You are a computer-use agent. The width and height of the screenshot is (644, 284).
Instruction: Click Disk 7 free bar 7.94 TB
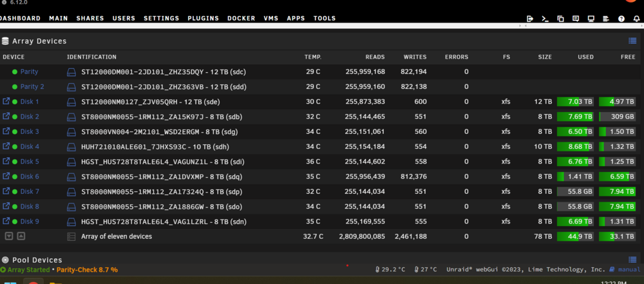[x=618, y=191]
